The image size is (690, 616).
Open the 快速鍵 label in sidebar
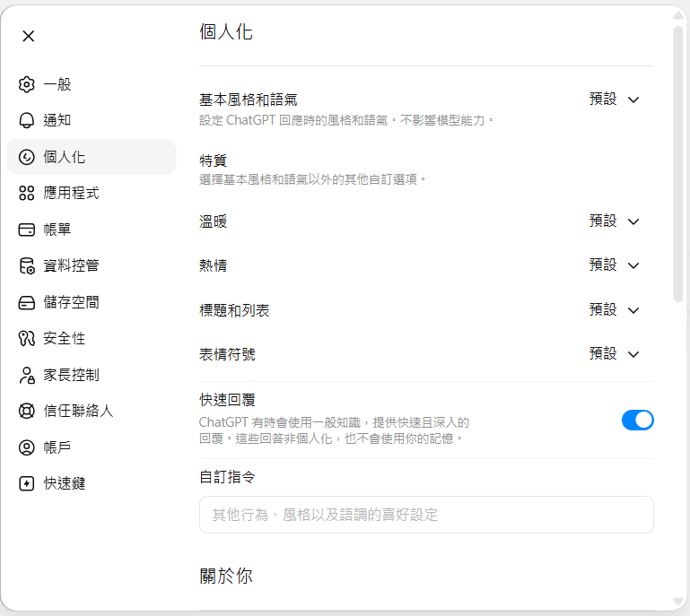(64, 483)
